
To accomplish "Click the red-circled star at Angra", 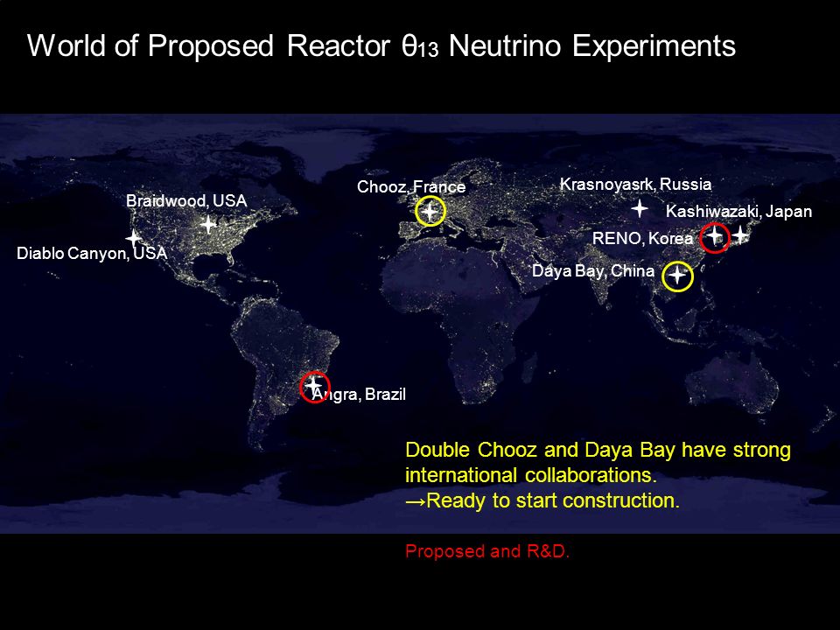I will point(314,386).
